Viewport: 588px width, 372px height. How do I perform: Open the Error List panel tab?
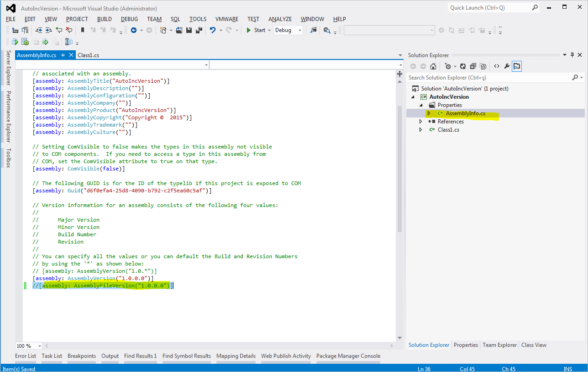coord(26,356)
